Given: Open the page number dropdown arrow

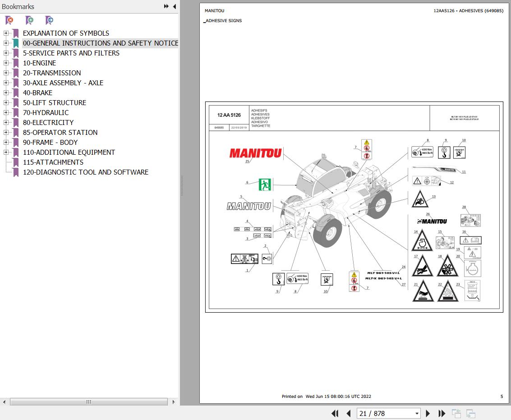Looking at the screenshot, I should (416, 414).
